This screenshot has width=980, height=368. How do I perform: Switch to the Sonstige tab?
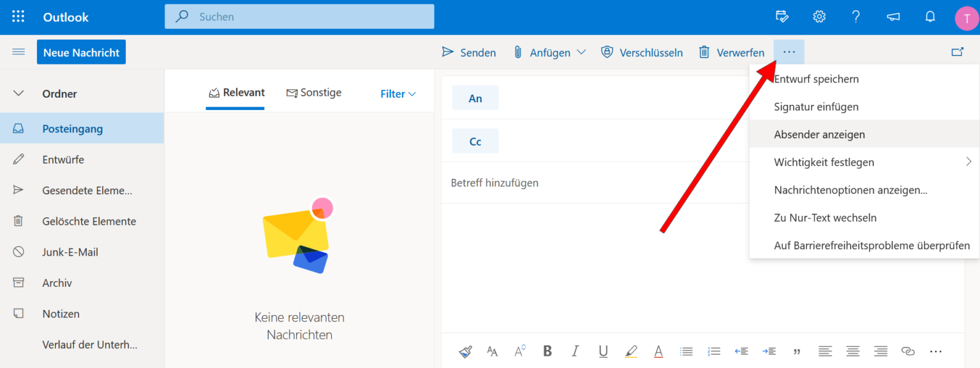(314, 93)
